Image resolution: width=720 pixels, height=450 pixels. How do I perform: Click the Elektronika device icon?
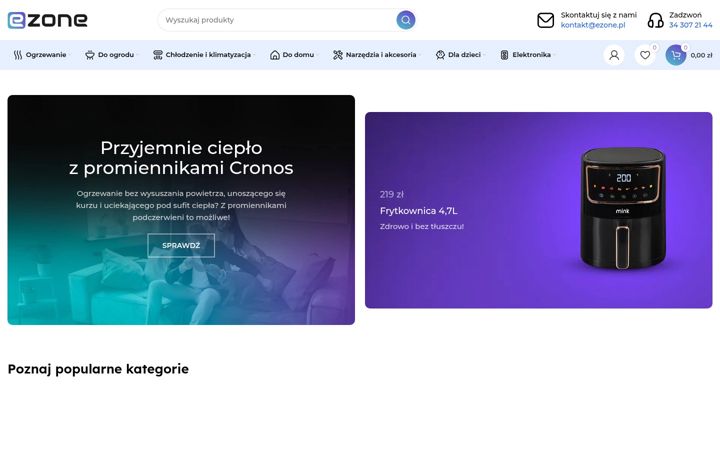point(504,55)
